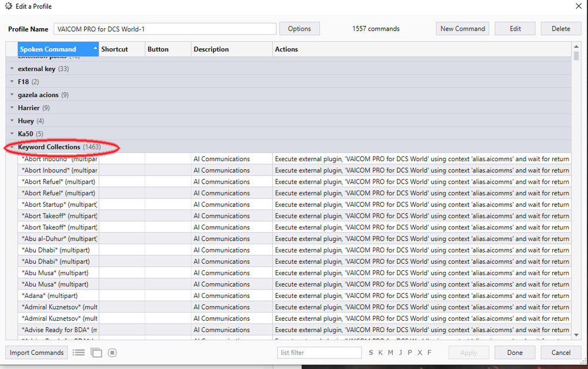Toggle the X filter letter
This screenshot has width=588, height=369.
pos(420,353)
